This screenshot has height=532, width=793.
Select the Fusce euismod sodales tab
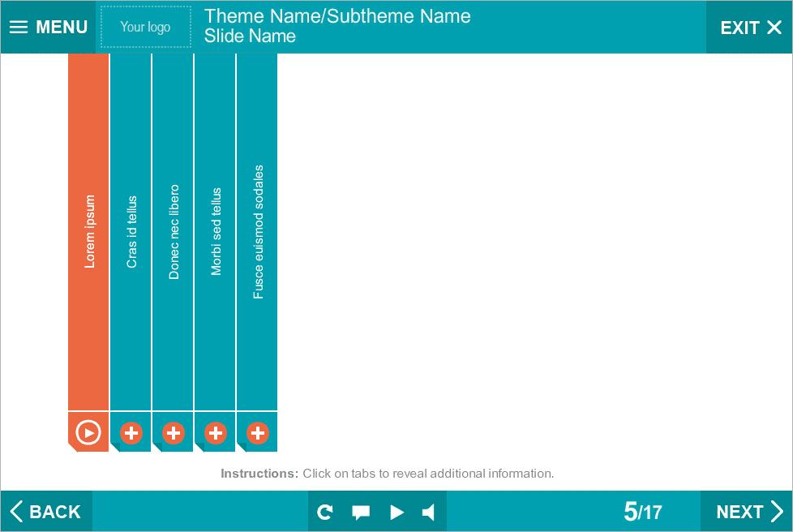pyautogui.click(x=257, y=231)
